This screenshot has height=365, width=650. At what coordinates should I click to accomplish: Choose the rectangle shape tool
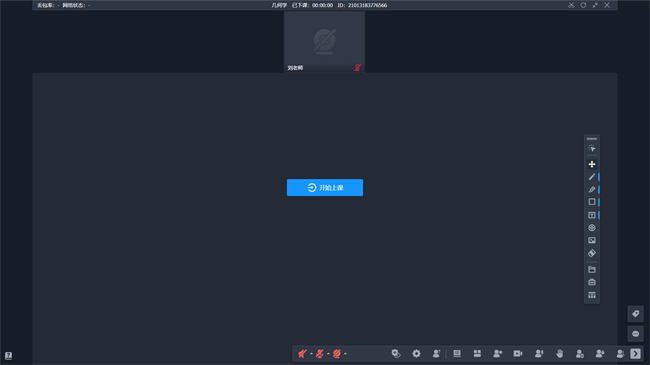pos(592,202)
